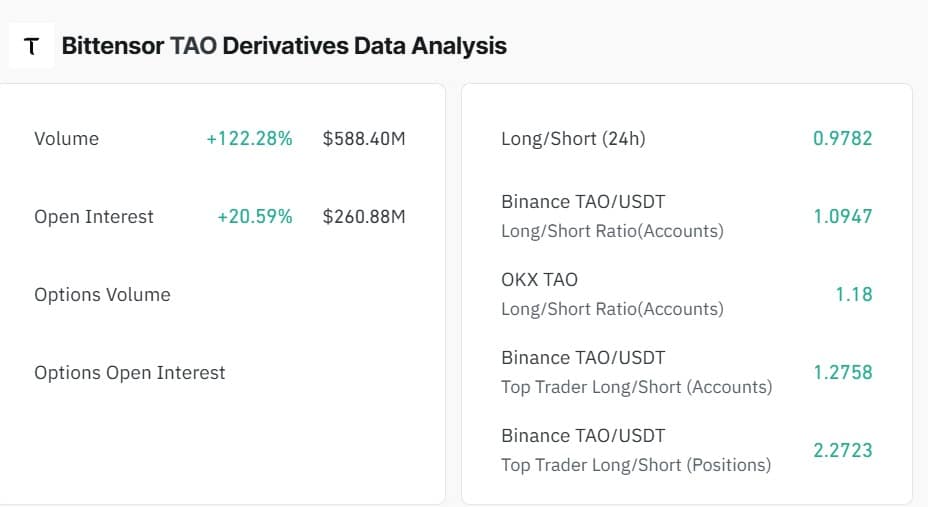Click the Open Interest label
Image resolution: width=928 pixels, height=507 pixels.
point(94,217)
